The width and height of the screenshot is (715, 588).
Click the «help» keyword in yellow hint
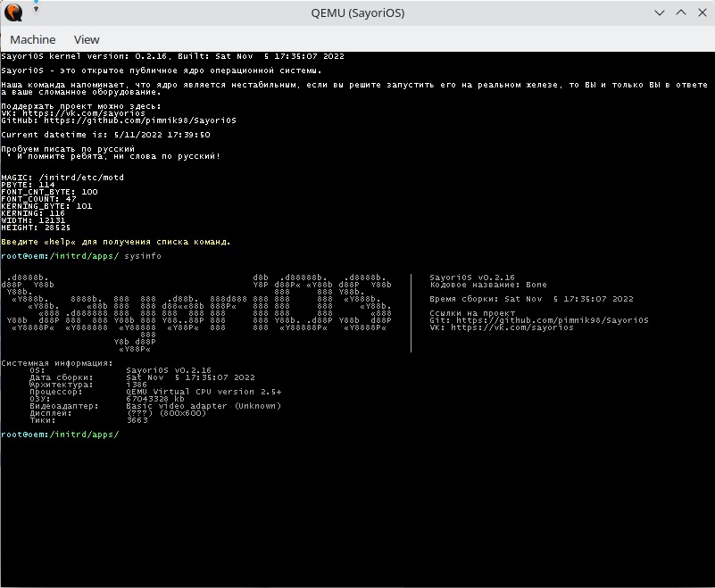pyautogui.click(x=60, y=241)
